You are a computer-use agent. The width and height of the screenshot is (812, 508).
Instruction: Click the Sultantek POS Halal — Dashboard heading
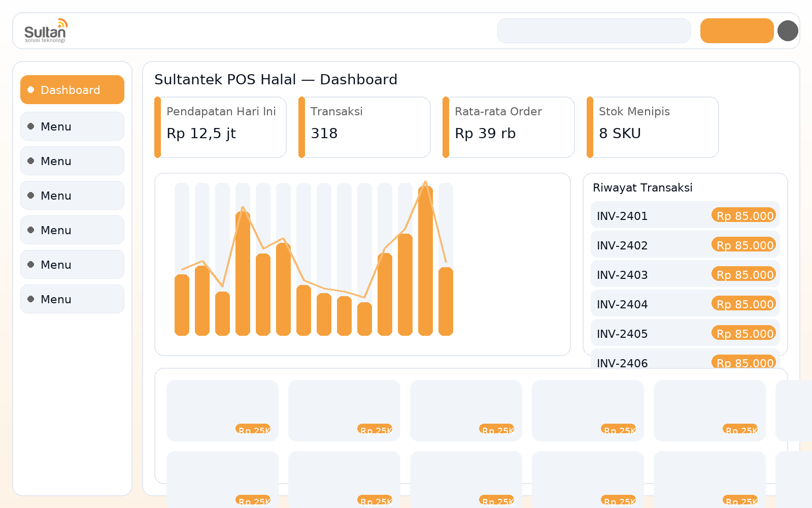(x=276, y=79)
